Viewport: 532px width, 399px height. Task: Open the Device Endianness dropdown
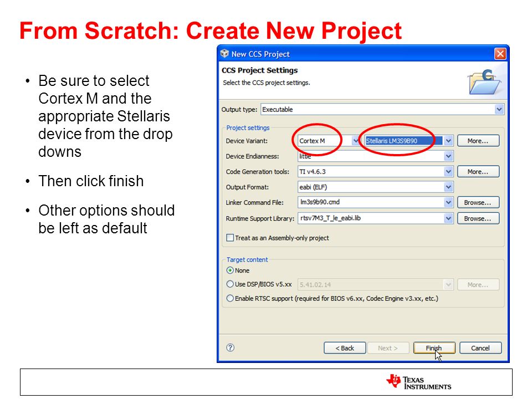click(x=448, y=156)
